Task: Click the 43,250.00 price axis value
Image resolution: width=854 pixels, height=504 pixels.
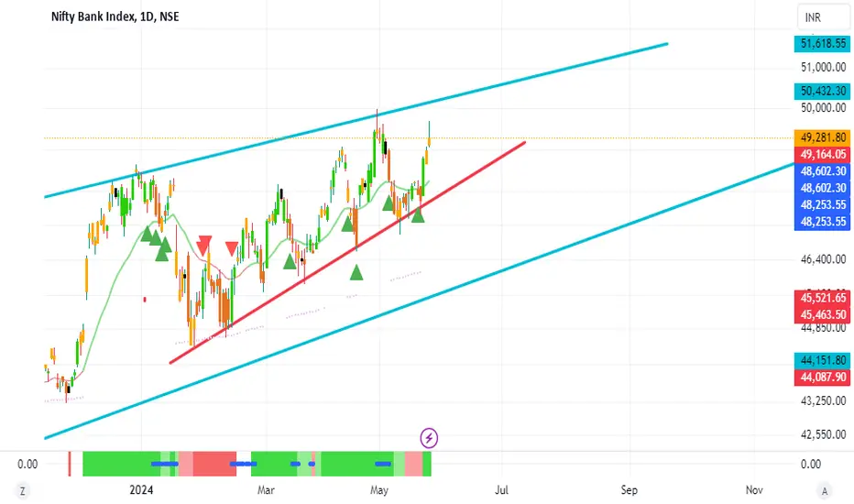Action: pyautogui.click(x=823, y=401)
